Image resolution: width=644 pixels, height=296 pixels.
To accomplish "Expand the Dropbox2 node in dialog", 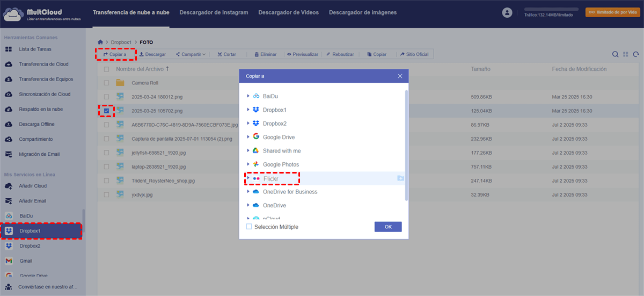I will tap(248, 124).
